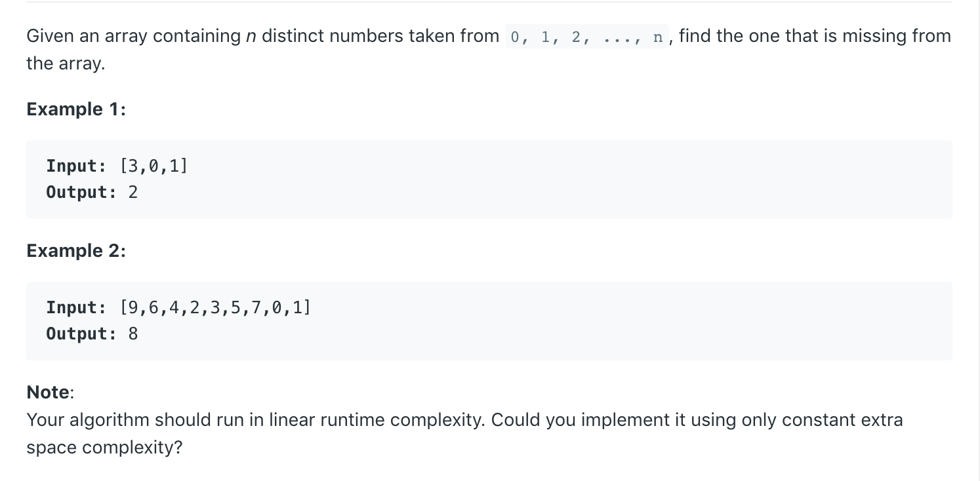Select the array [3,0,1] in Example 1

[x=154, y=166]
